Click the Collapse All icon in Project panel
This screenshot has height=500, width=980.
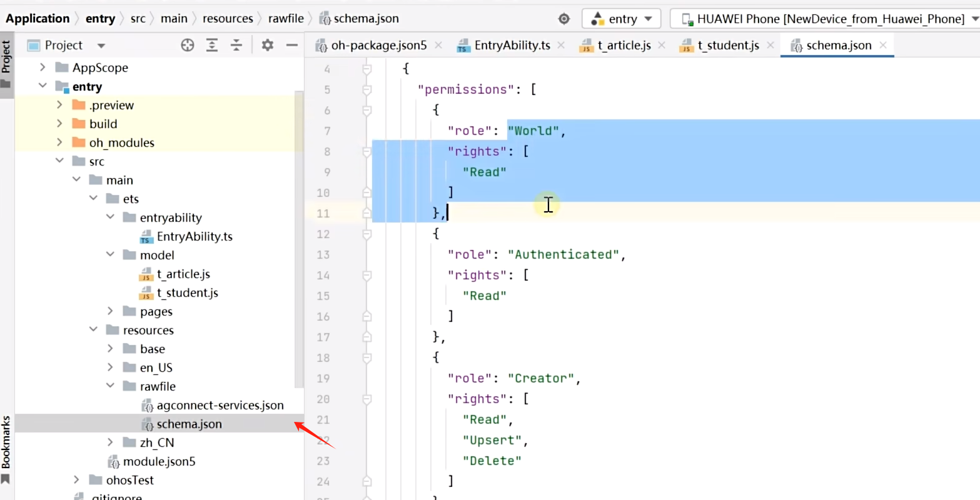tap(236, 45)
